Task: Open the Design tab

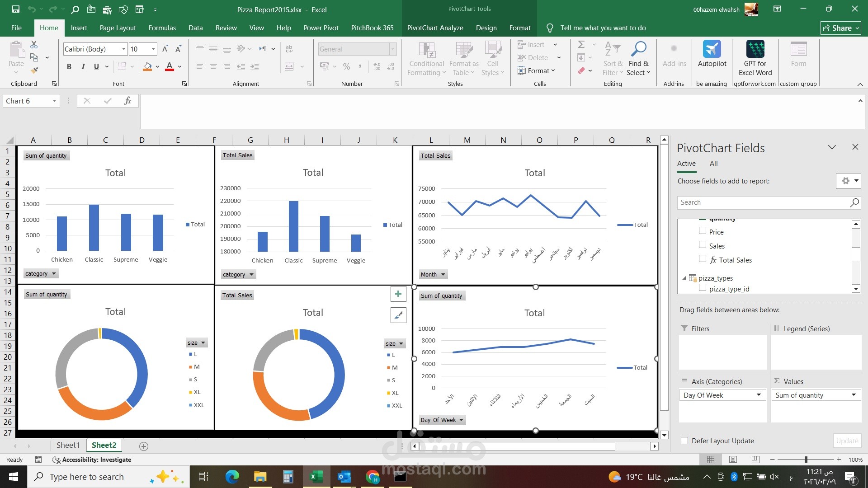Action: pos(486,28)
